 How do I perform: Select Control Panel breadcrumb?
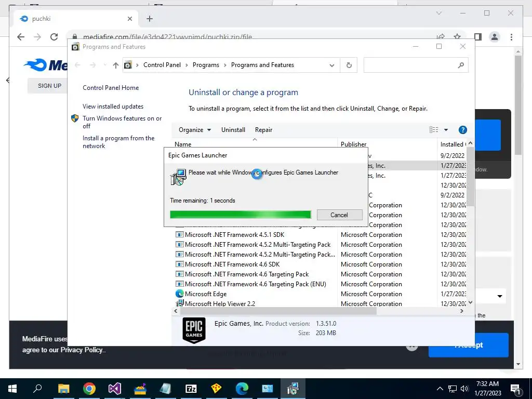pyautogui.click(x=162, y=65)
